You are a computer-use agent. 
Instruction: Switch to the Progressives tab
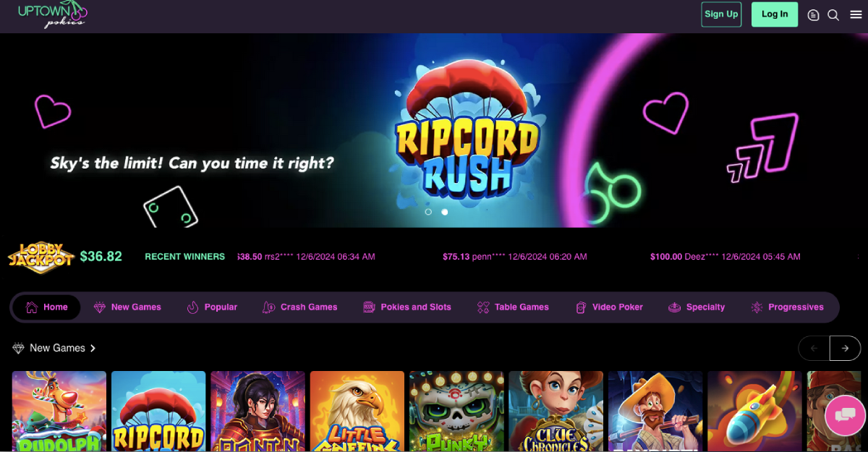click(x=787, y=307)
